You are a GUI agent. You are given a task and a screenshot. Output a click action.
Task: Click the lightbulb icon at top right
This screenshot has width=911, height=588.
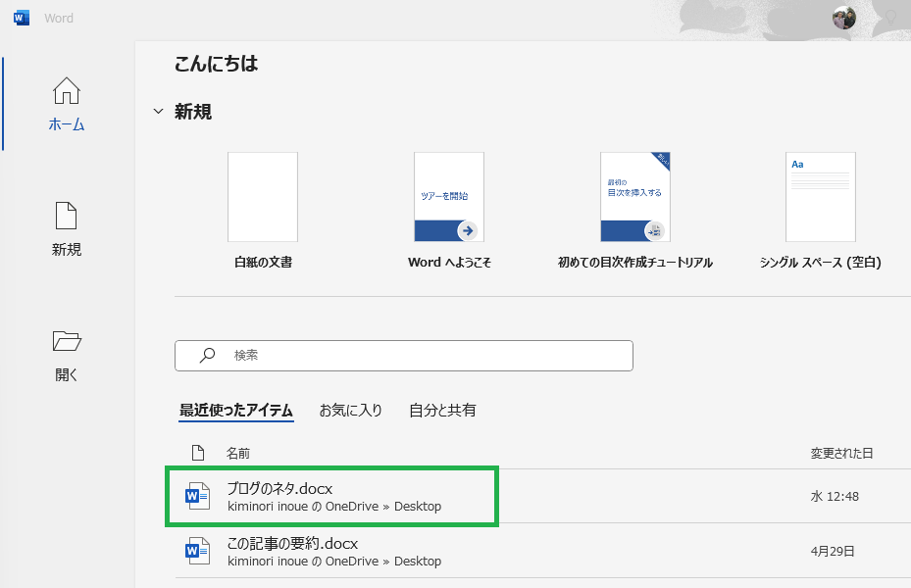point(890,18)
